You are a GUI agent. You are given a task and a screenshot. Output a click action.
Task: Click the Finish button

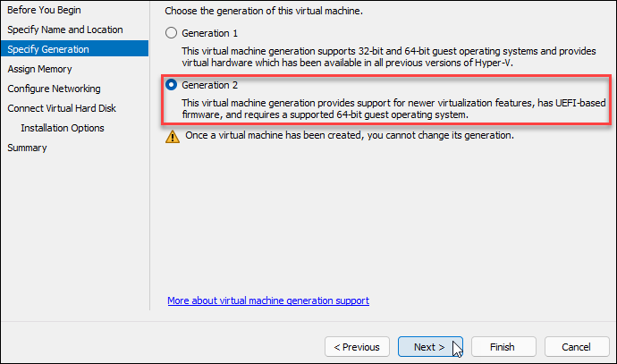pyautogui.click(x=502, y=347)
